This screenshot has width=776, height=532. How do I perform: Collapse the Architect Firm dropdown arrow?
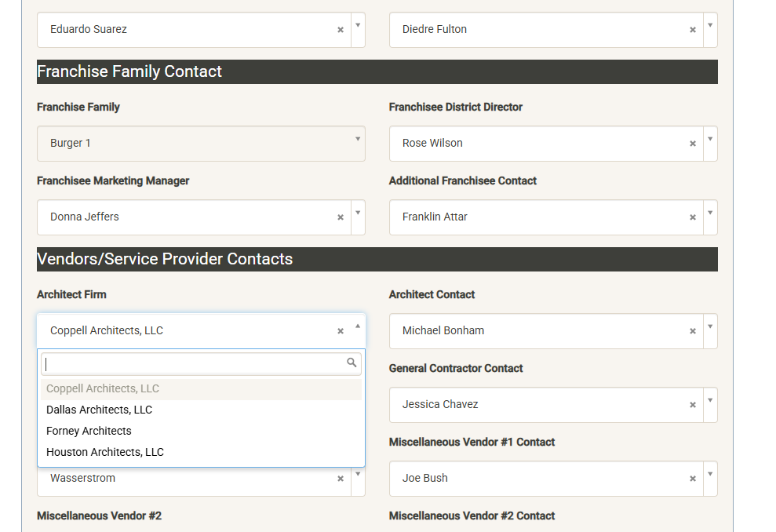(x=358, y=326)
